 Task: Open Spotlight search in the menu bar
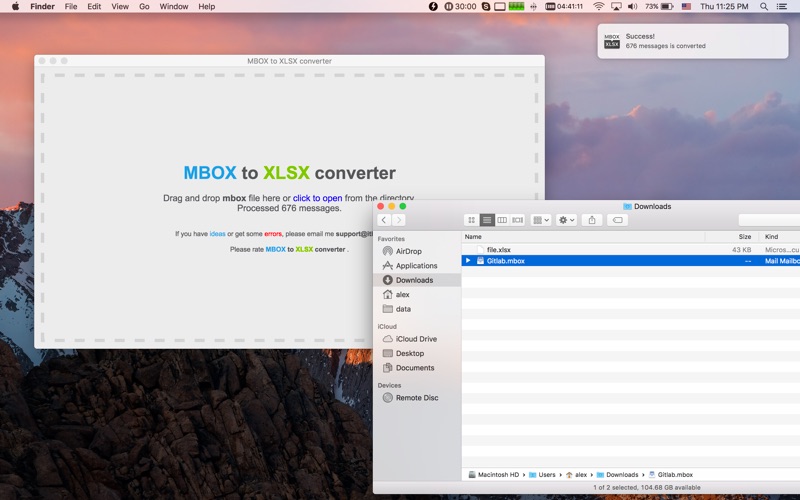(764, 7)
